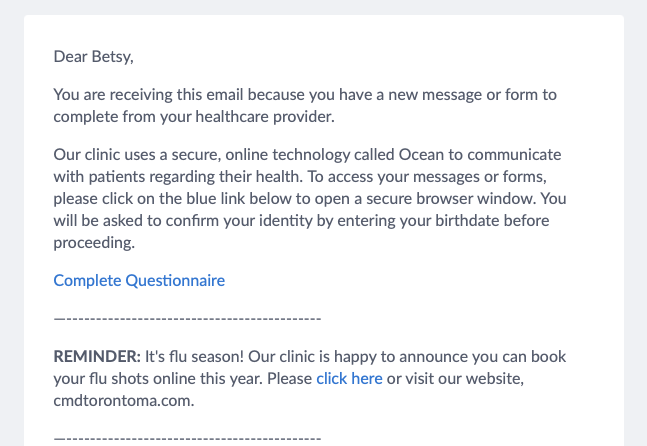The height and width of the screenshot is (446, 647).
Task: Follow the blue 'click here' flu shot link
Action: click(349, 378)
